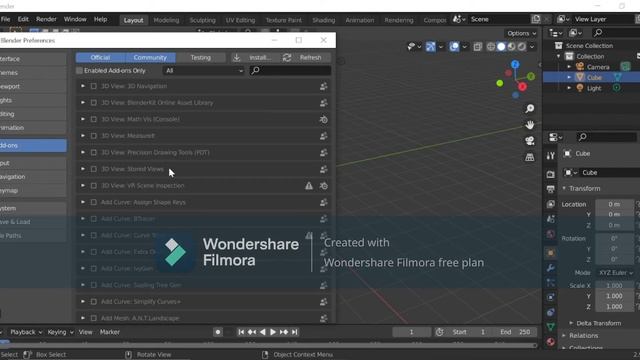Viewport: 640px width, 360px height.
Task: Toggle the Testing add-ons filter button
Action: click(x=201, y=58)
